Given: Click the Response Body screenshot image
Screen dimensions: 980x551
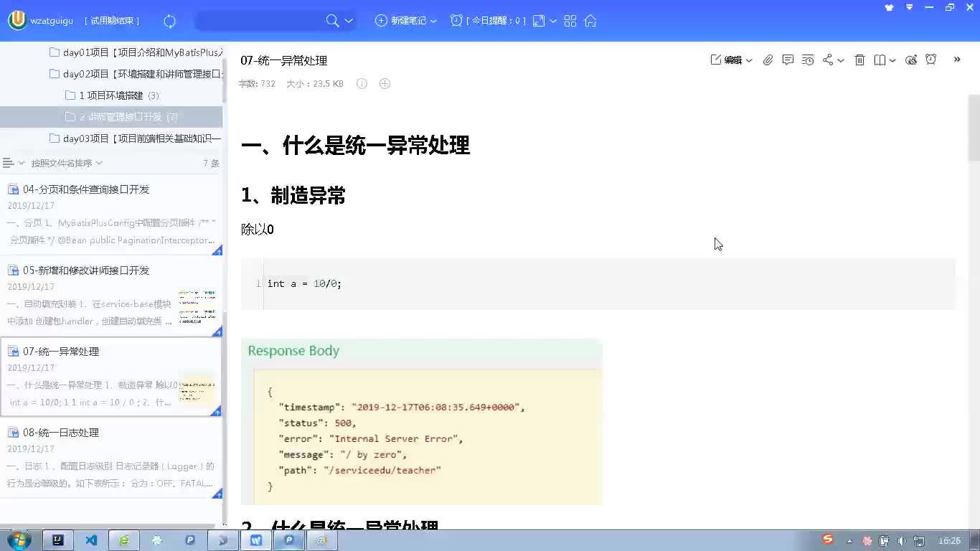Looking at the screenshot, I should click(421, 422).
